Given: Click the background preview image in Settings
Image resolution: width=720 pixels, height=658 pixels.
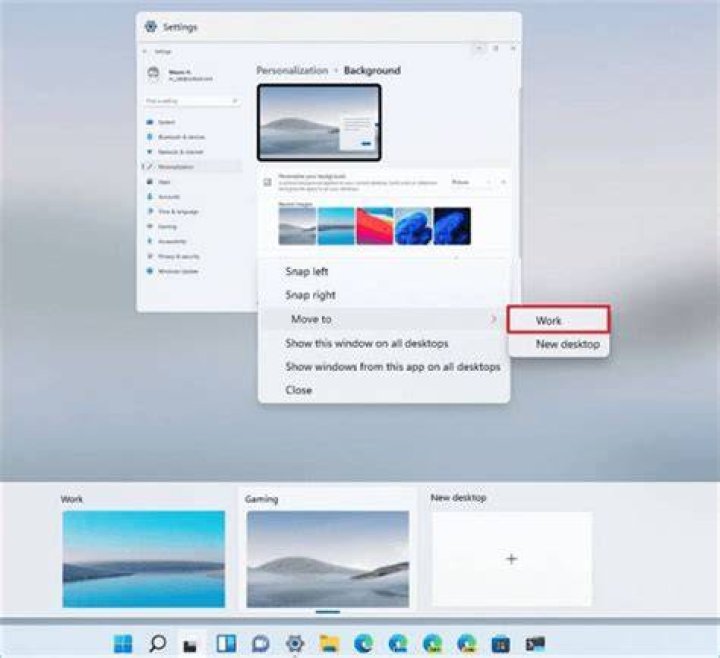Looking at the screenshot, I should 319,123.
